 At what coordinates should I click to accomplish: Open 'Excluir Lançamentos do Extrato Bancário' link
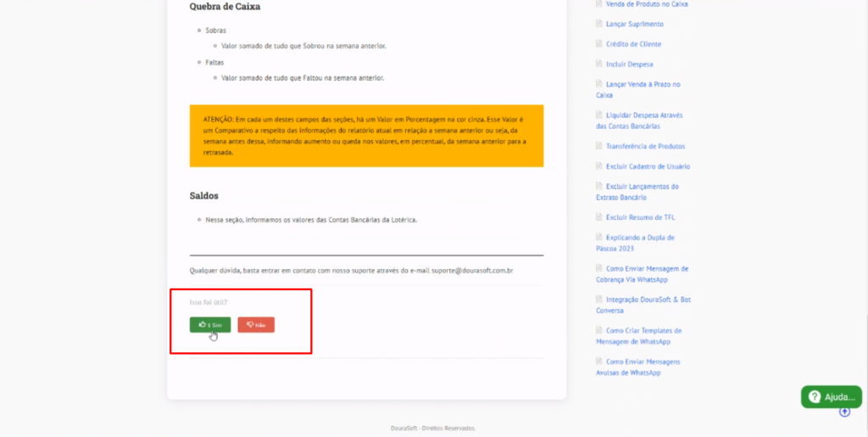click(x=642, y=187)
